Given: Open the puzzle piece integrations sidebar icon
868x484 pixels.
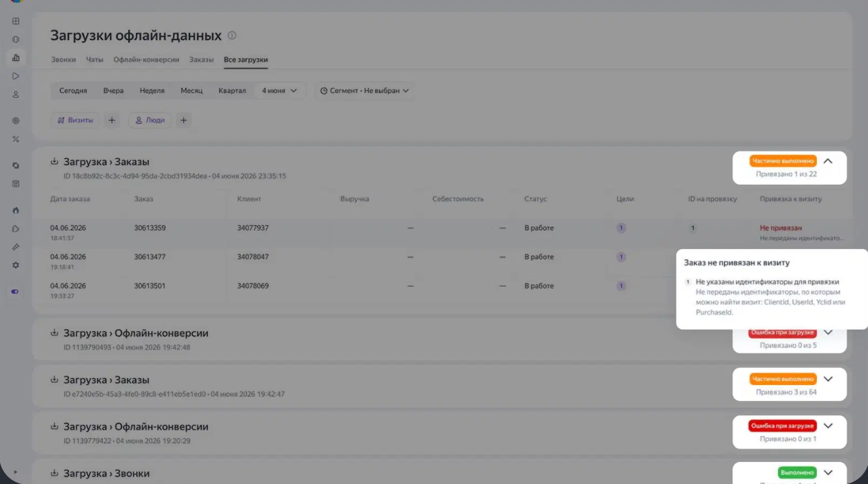Looking at the screenshot, I should [16, 229].
